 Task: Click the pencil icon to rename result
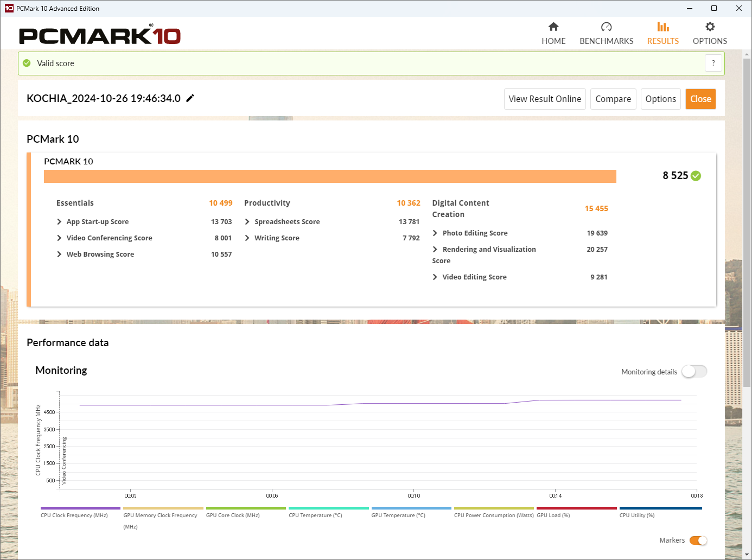(190, 98)
